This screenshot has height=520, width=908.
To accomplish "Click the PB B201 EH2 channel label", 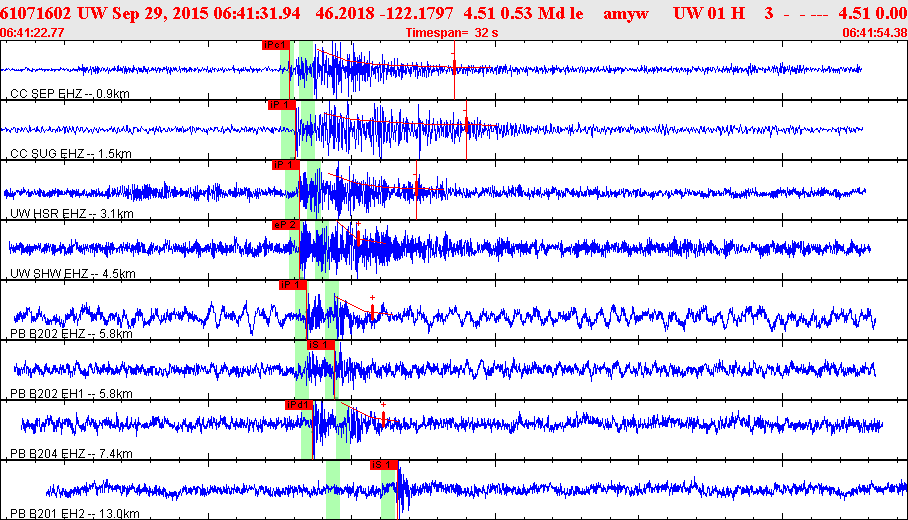I will 75,514.
